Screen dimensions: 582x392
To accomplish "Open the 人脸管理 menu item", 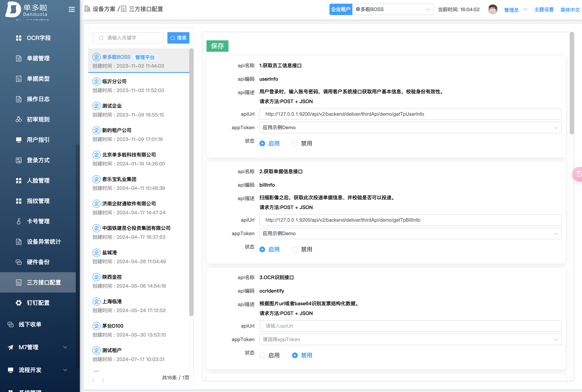I will coord(38,181).
